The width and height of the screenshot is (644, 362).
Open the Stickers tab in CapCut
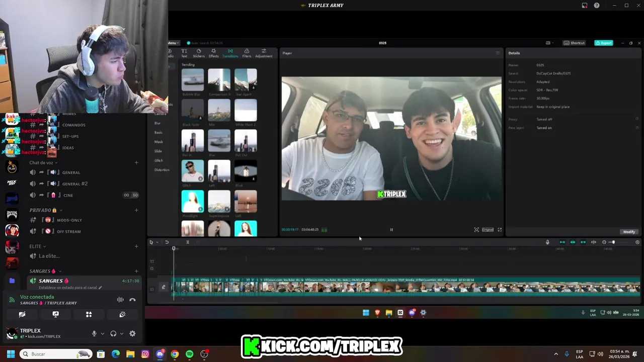tap(199, 53)
